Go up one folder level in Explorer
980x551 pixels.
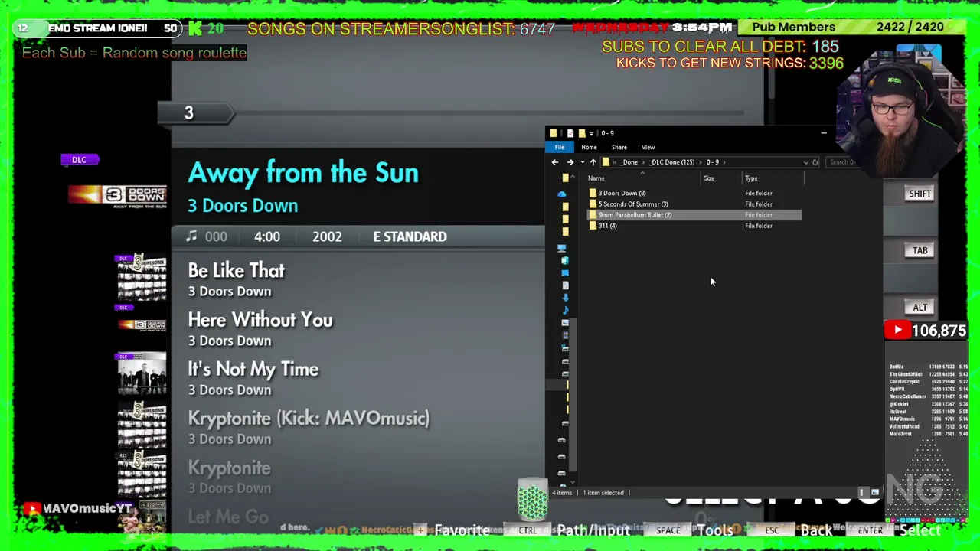593,162
